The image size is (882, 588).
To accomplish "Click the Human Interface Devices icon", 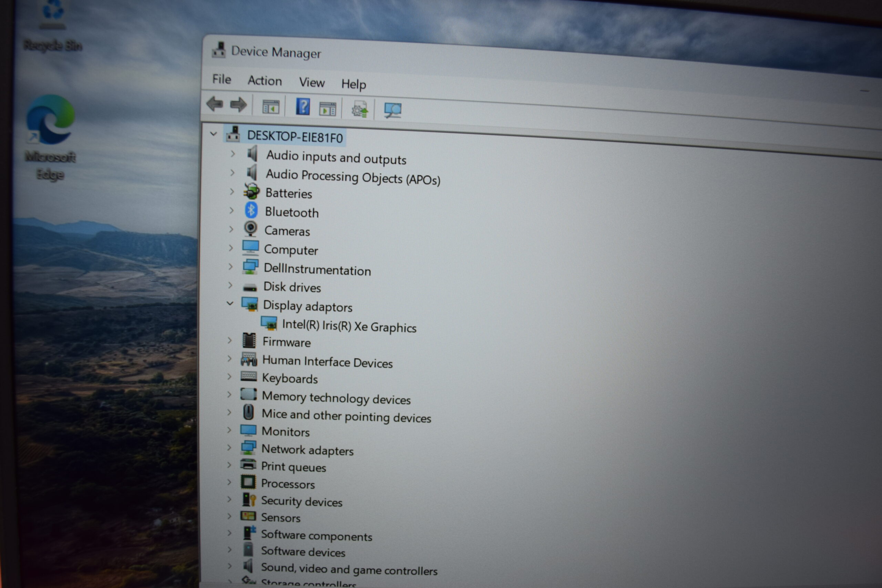I will tap(249, 359).
